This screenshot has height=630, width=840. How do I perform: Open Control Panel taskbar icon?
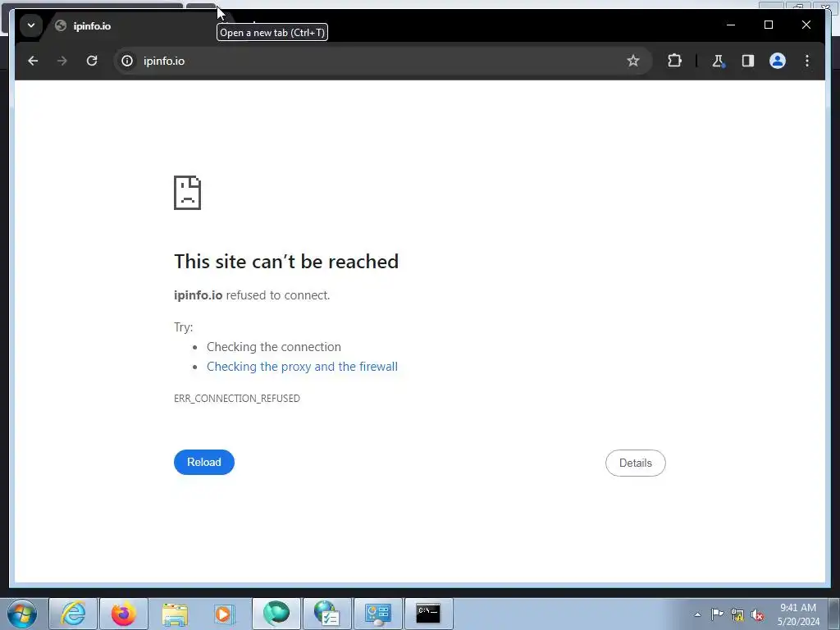[377, 614]
